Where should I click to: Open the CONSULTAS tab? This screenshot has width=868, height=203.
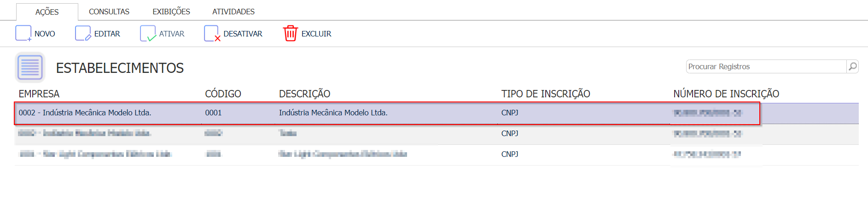[109, 12]
